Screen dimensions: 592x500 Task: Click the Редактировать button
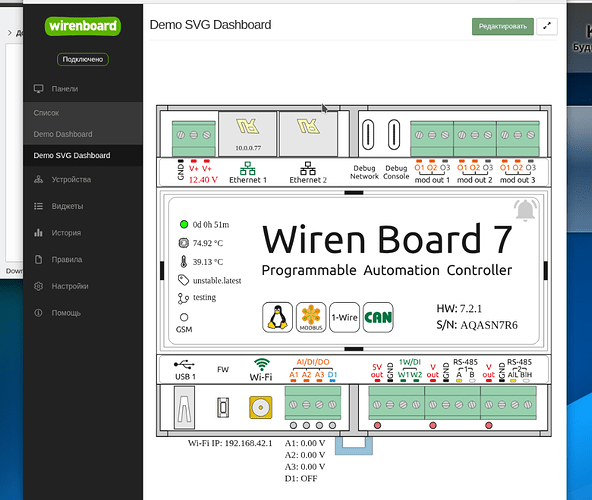[x=503, y=26]
